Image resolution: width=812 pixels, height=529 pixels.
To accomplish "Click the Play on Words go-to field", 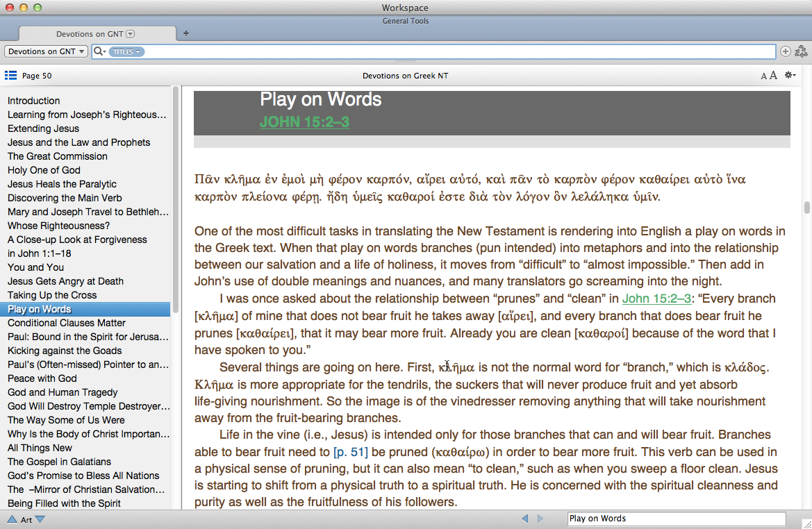I will pyautogui.click(x=677, y=519).
